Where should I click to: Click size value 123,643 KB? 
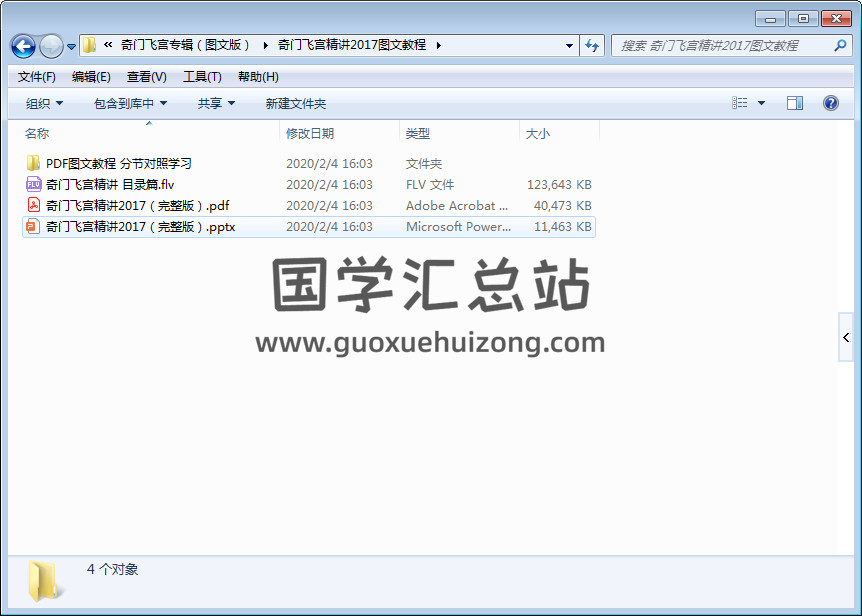coord(559,185)
